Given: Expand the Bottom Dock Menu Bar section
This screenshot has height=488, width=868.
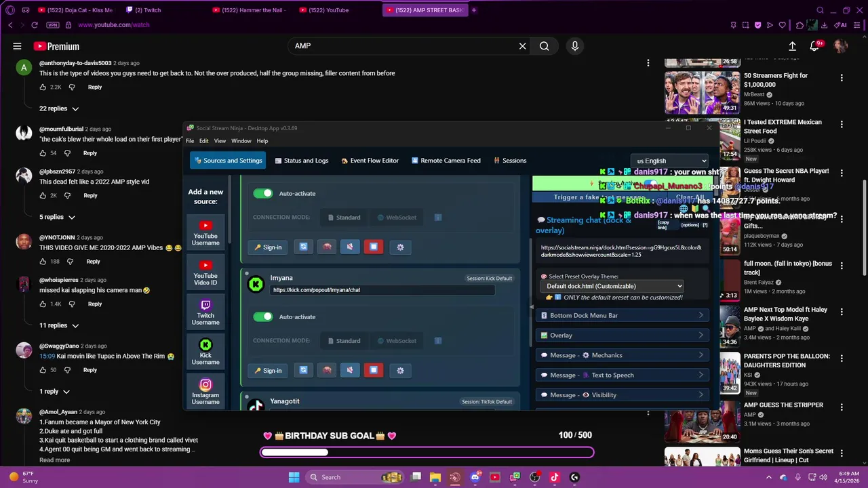Looking at the screenshot, I should point(622,315).
